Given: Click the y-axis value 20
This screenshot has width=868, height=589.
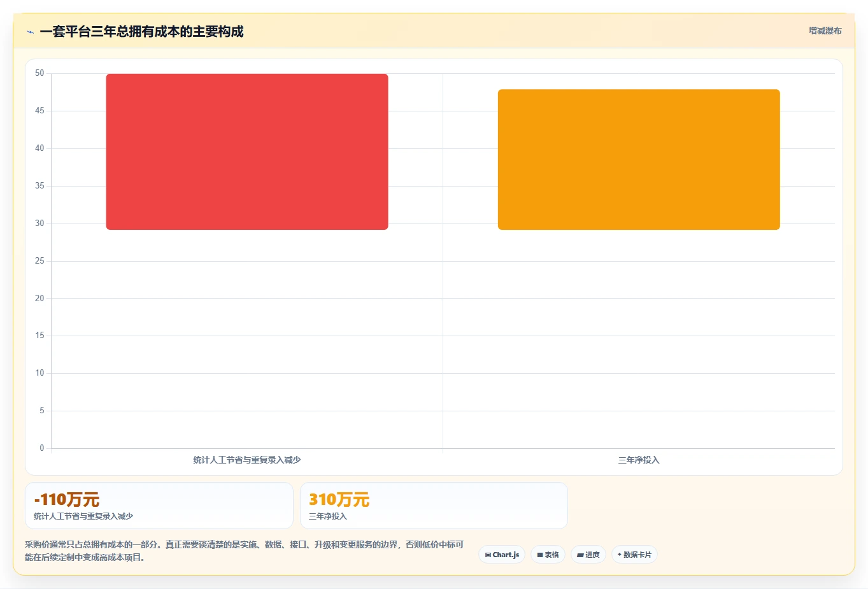Looking at the screenshot, I should click(x=39, y=298).
